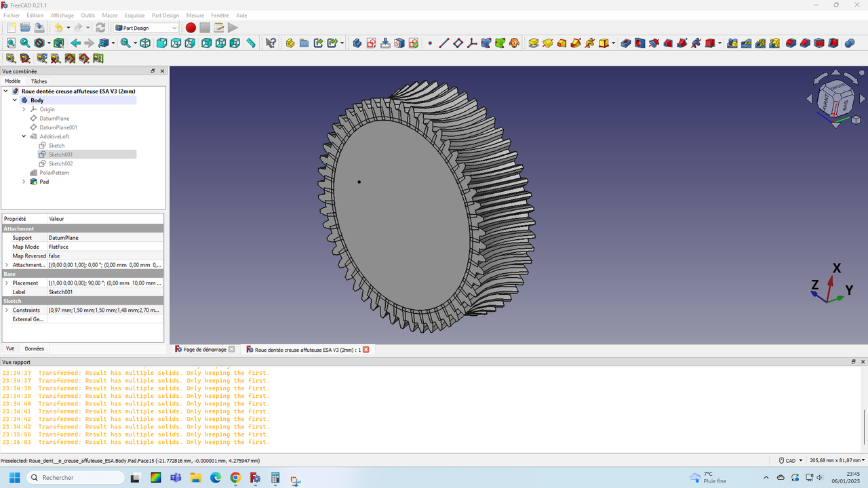Apply the Fillet tool
This screenshot has width=868, height=488.
(791, 43)
